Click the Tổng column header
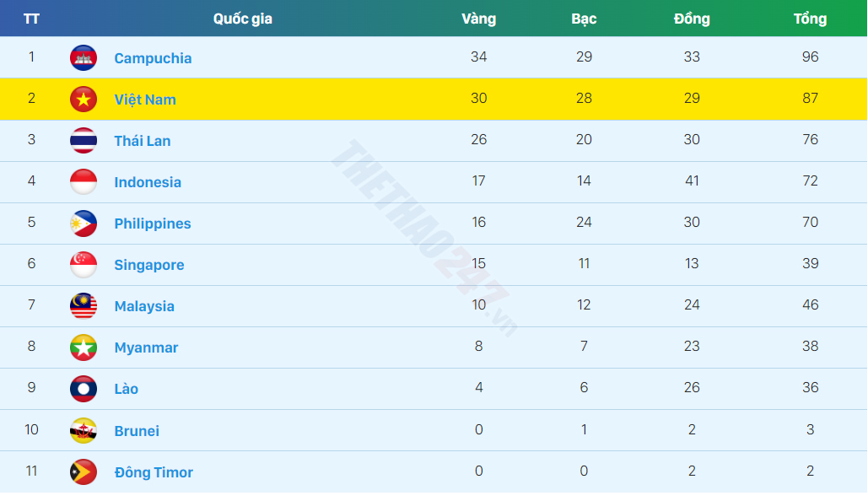The image size is (868, 501). [x=810, y=19]
